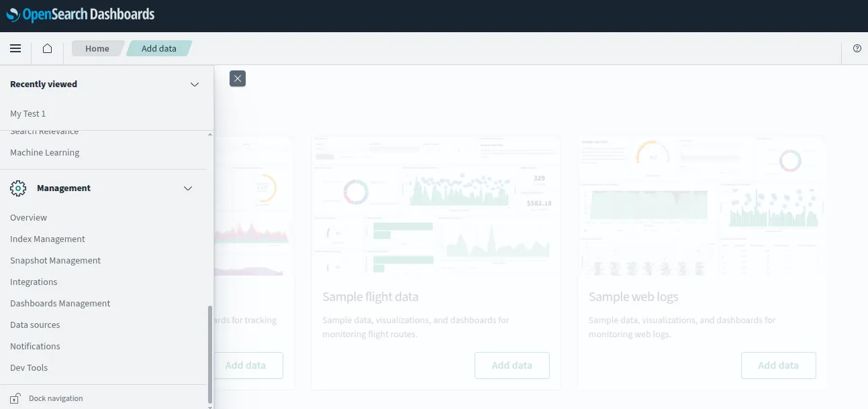Image resolution: width=868 pixels, height=409 pixels.
Task: Collapse the Management section chevron
Action: pos(188,188)
